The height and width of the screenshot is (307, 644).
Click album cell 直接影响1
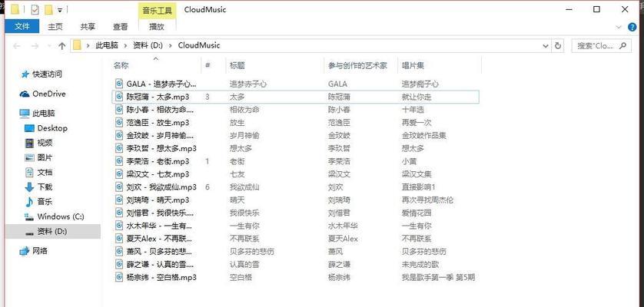(418, 187)
